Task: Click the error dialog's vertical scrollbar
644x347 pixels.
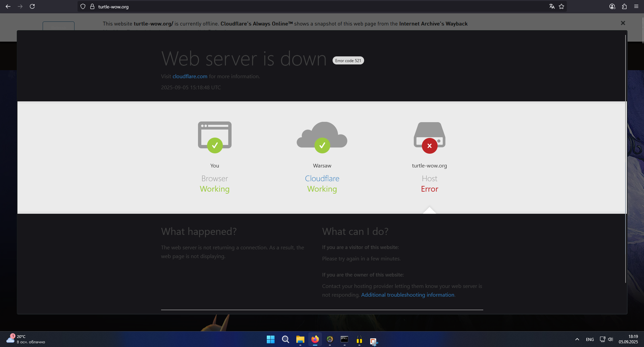Action: 626,158
